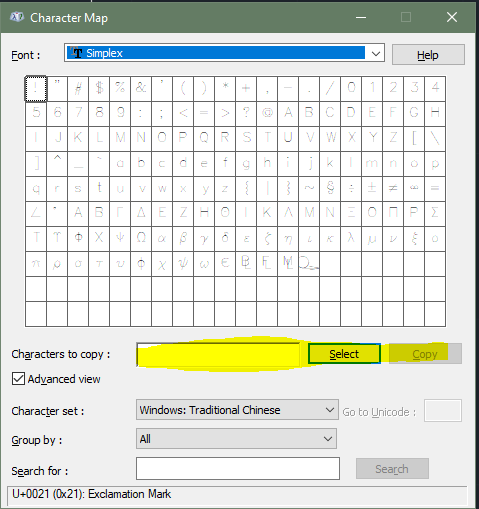Select the division sign ÷ character cell
The image size is (479, 509).
point(351,189)
